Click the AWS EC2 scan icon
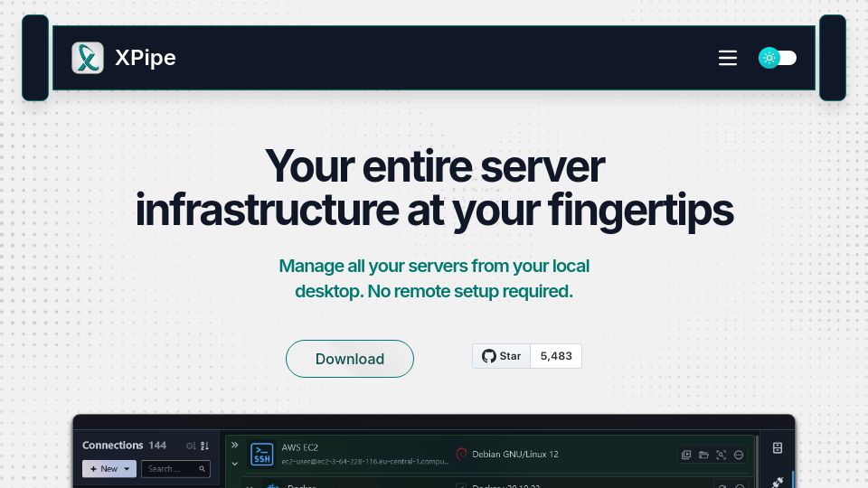868x488 pixels. tap(721, 455)
